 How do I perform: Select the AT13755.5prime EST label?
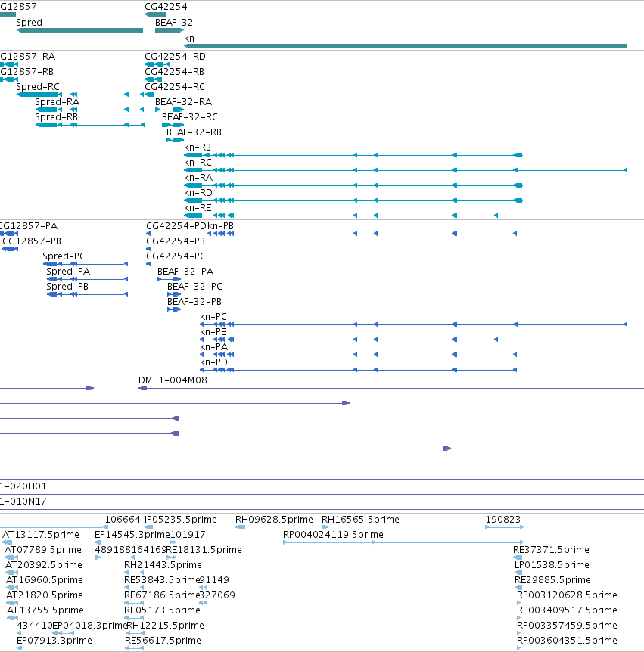coord(45,610)
